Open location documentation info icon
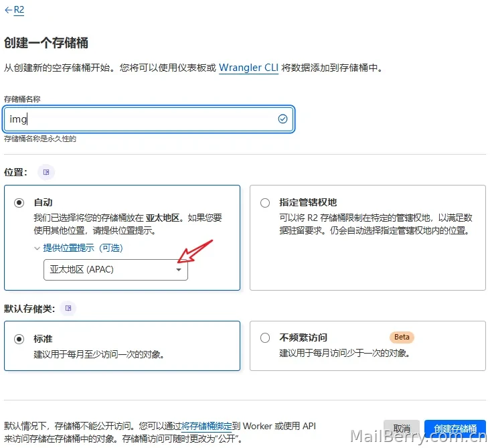Viewport: 492px width, 448px height. [46, 172]
